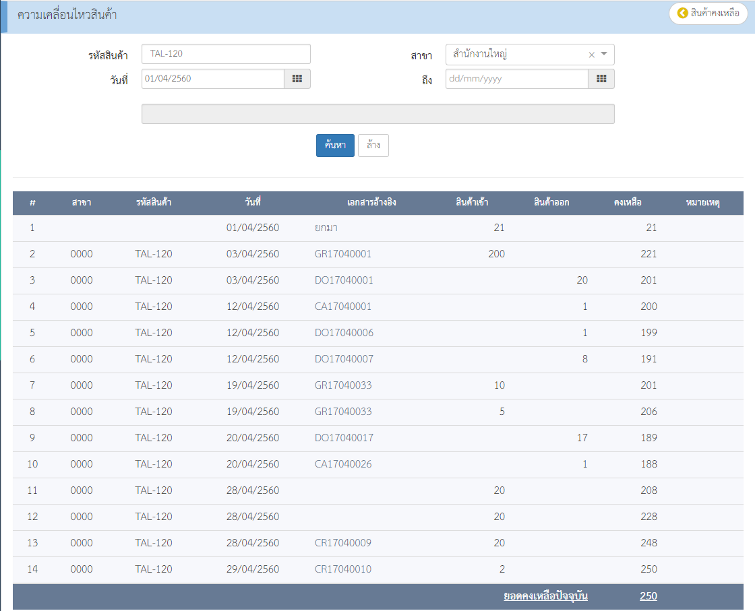755x611 pixels.
Task: Click outgoing quantity 17 in row 9
Action: pos(582,438)
